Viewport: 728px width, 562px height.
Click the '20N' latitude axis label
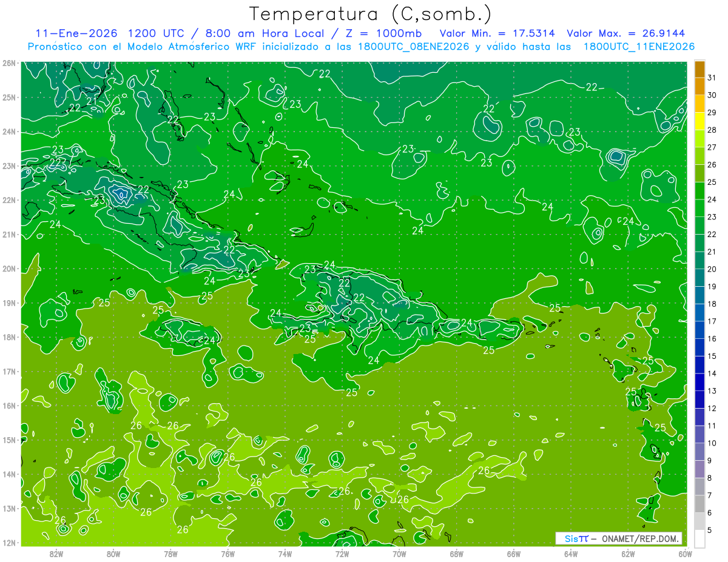click(8, 269)
